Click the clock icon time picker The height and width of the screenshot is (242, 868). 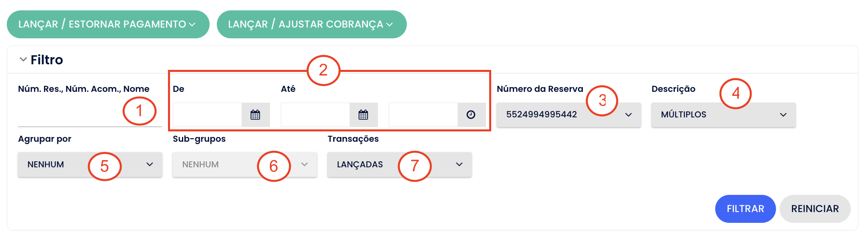pos(471,115)
